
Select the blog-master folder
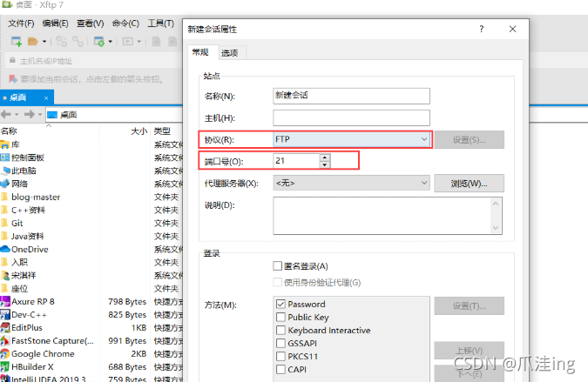point(36,197)
